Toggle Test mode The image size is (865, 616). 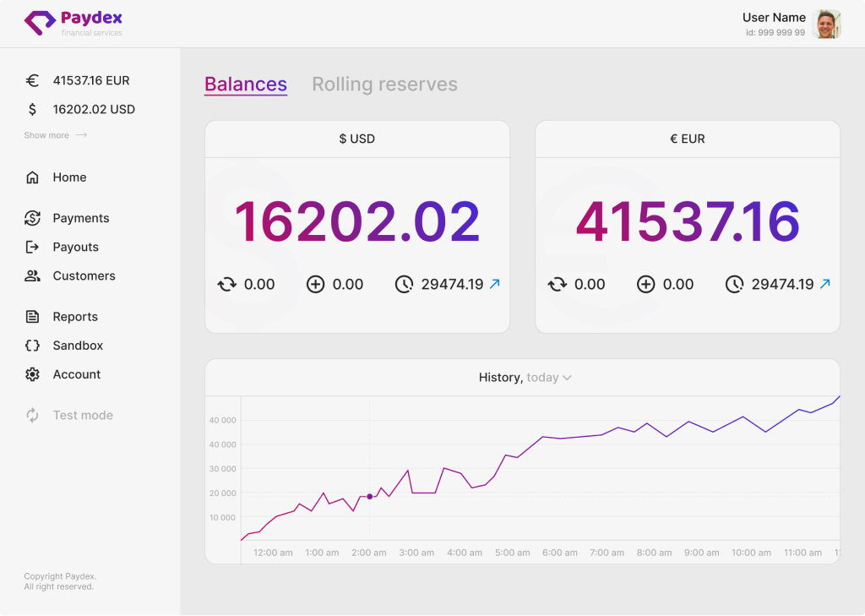(83, 415)
